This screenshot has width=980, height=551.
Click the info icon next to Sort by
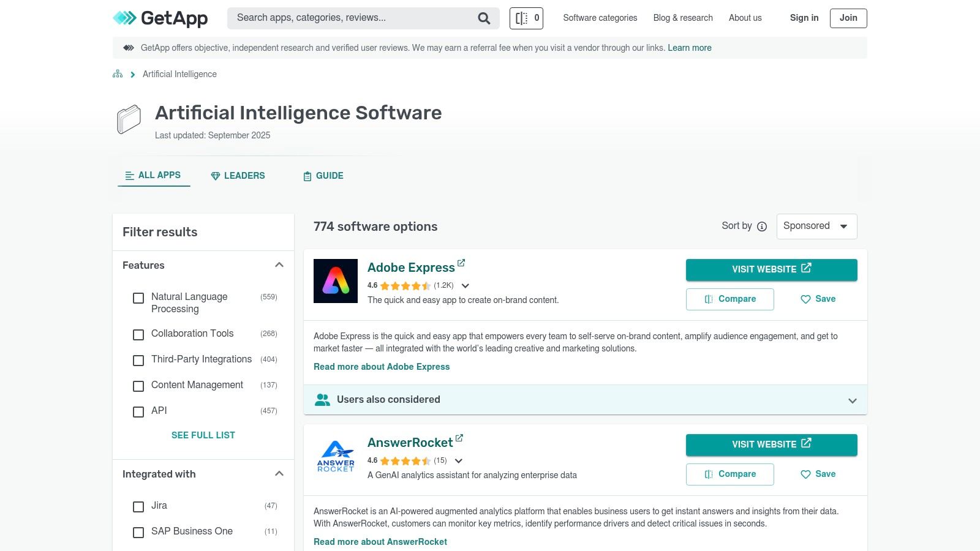pos(761,226)
